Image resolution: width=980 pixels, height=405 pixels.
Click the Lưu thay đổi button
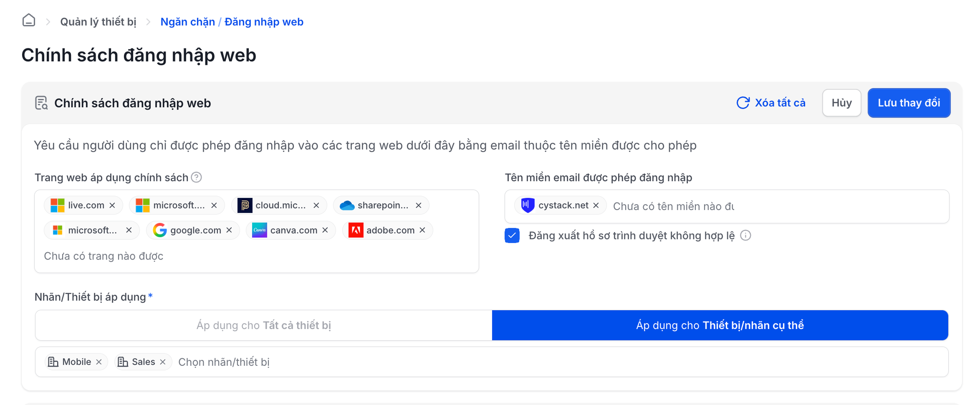click(x=909, y=103)
